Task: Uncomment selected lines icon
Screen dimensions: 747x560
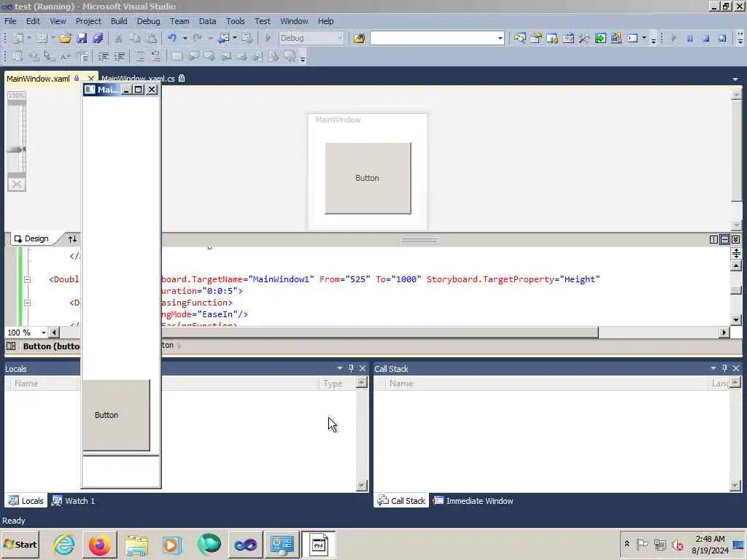Action: point(156,57)
